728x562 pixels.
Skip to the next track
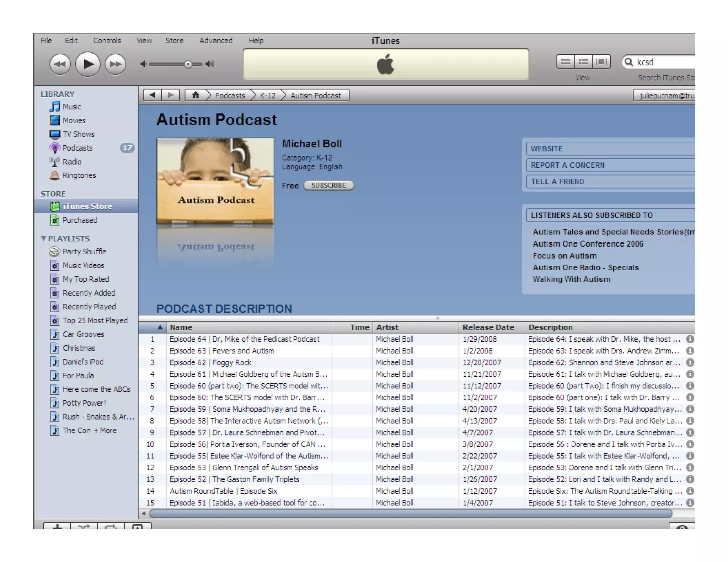[115, 64]
